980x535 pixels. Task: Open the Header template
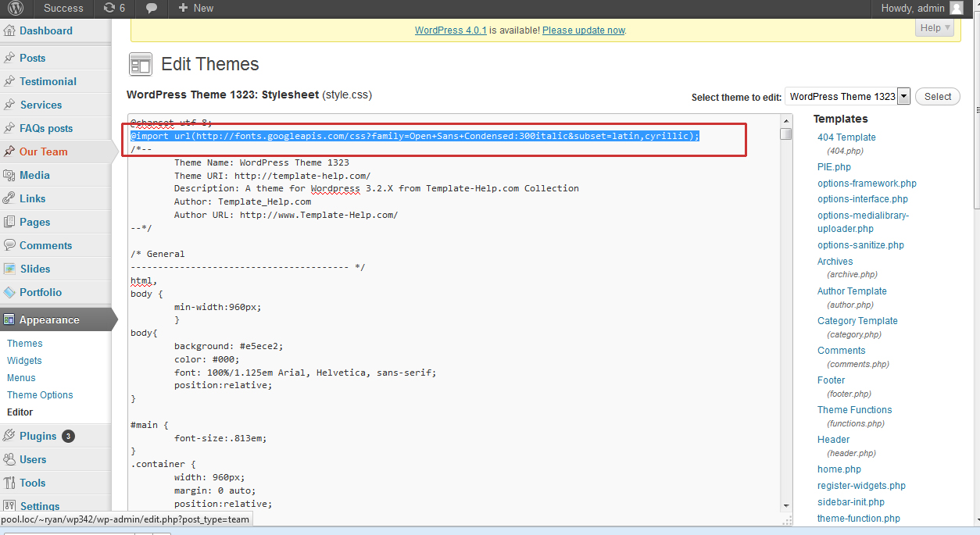[834, 440]
